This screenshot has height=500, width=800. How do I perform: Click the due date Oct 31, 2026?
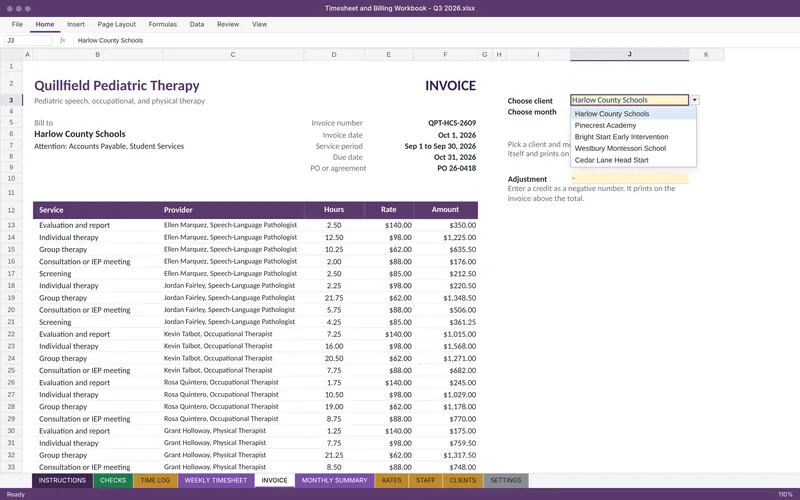455,157
